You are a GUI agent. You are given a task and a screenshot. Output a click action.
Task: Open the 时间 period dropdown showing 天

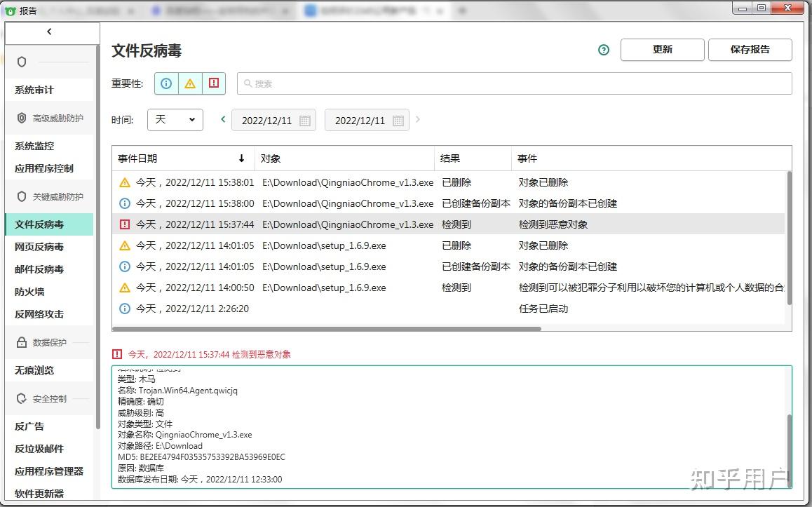point(175,120)
